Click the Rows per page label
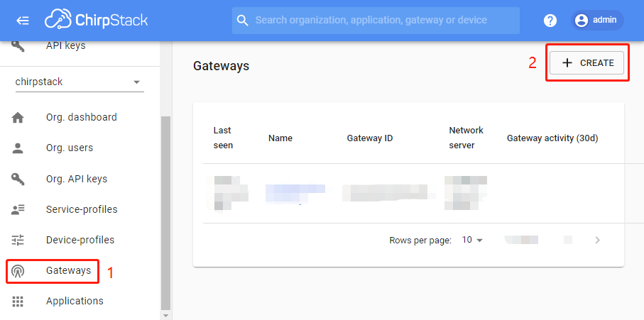Viewport: 644px width, 320px height. 420,241
